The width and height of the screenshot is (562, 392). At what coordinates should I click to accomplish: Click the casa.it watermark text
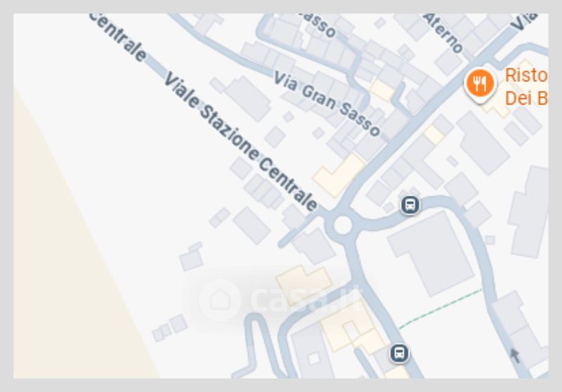306,299
